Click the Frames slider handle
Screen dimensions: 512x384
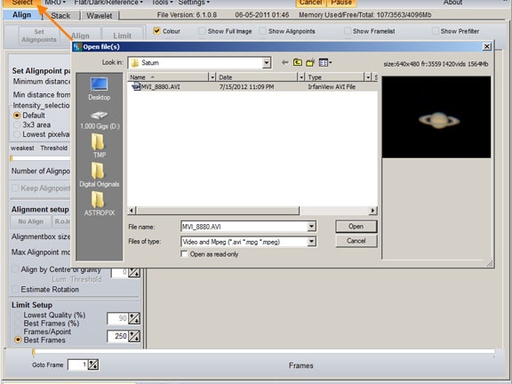(x=33, y=352)
